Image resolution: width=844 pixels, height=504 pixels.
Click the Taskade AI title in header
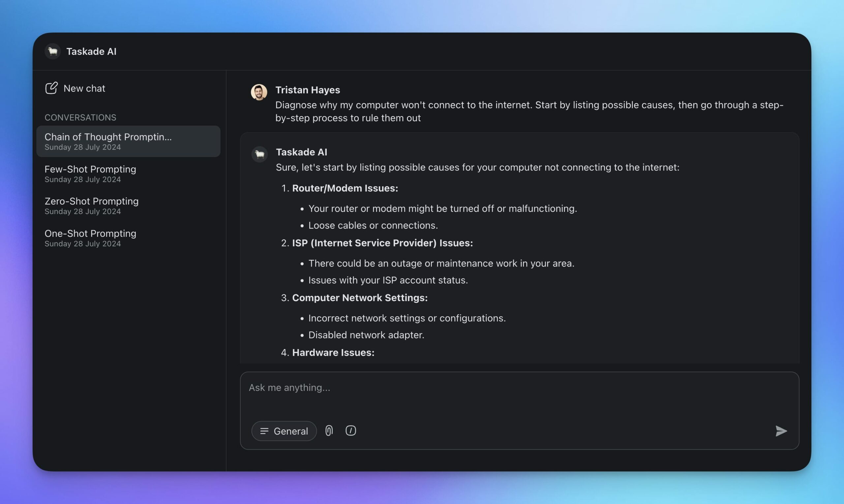[91, 51]
